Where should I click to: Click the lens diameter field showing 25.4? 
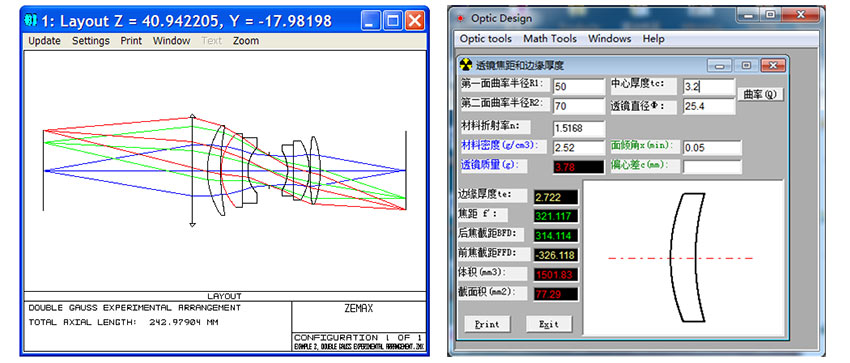click(709, 106)
